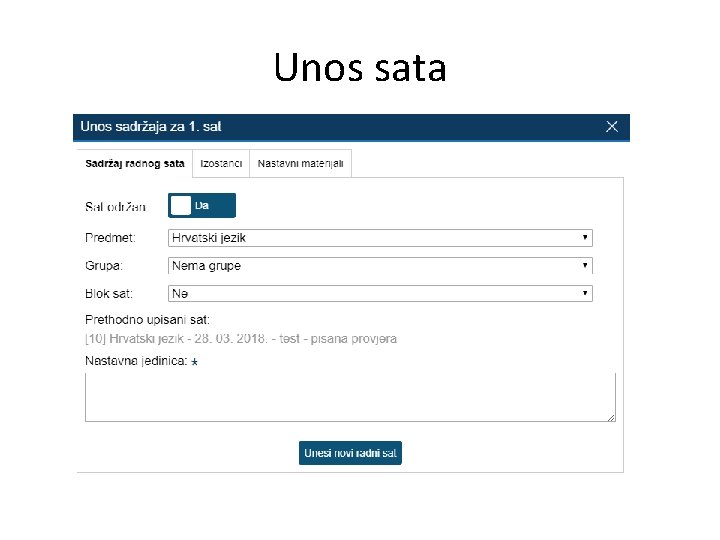Image resolution: width=720 pixels, height=540 pixels.
Task: Click the 'Sat održan' label
Action: pos(115,207)
